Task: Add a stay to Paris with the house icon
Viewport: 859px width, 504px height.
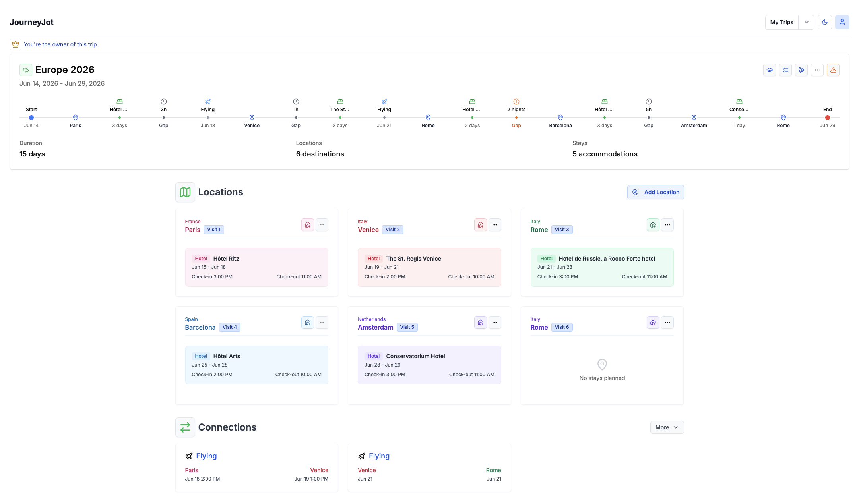Action: point(307,224)
